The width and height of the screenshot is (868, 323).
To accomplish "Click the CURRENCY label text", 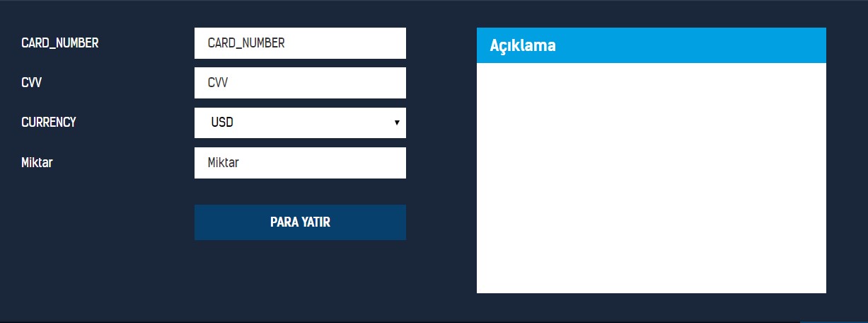I will click(x=49, y=123).
